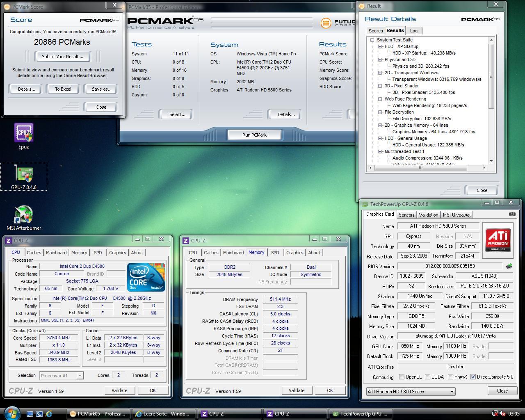This screenshot has height=420, width=525.
Task: Click the Show Desktop quick launch icon
Action: pos(30,414)
